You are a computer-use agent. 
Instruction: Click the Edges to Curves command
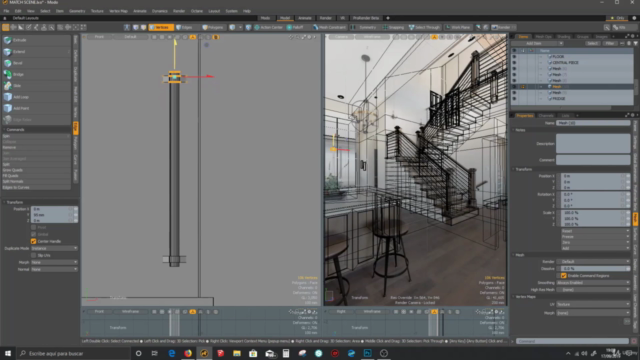point(36,187)
